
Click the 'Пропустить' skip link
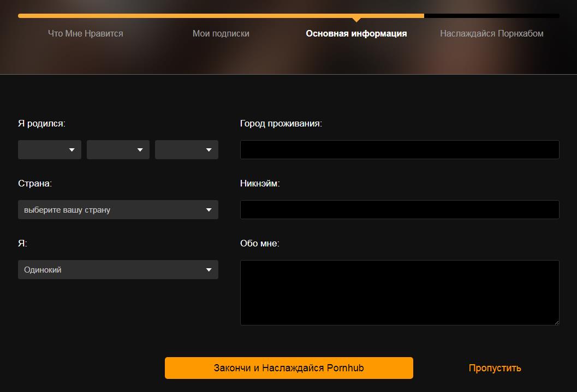[495, 368]
